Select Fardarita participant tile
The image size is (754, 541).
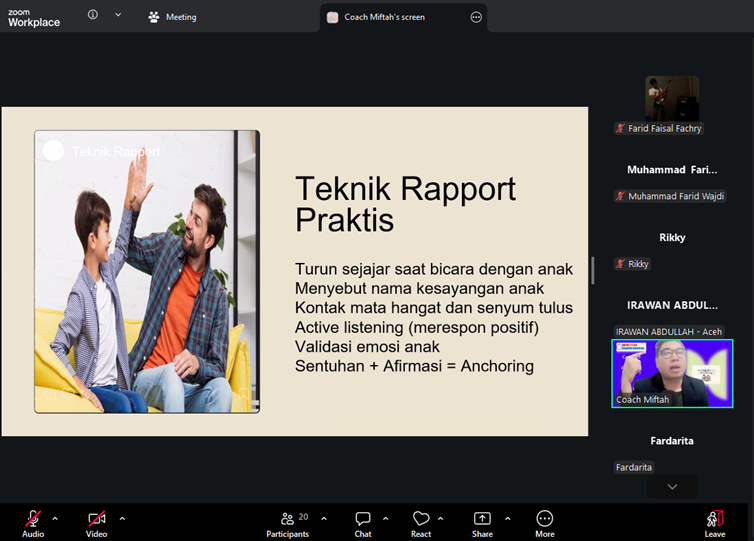click(672, 441)
